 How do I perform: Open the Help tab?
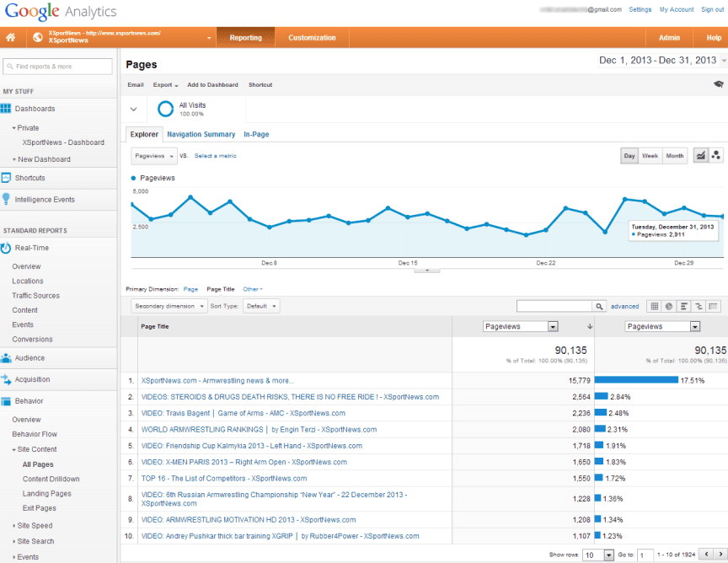coord(714,38)
